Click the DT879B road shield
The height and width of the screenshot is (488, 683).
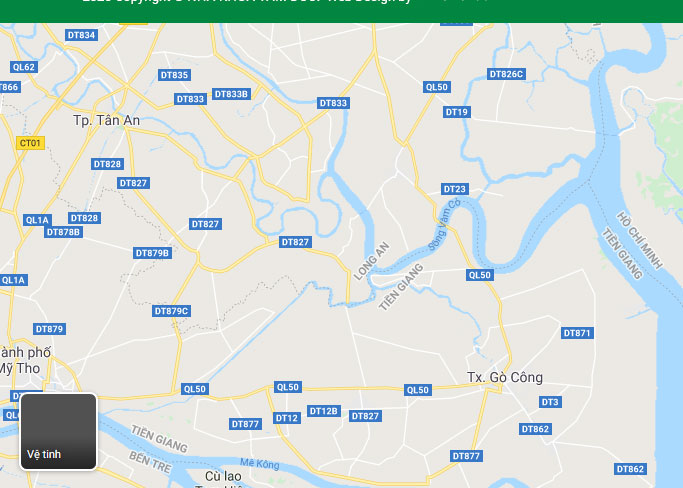[x=152, y=253]
